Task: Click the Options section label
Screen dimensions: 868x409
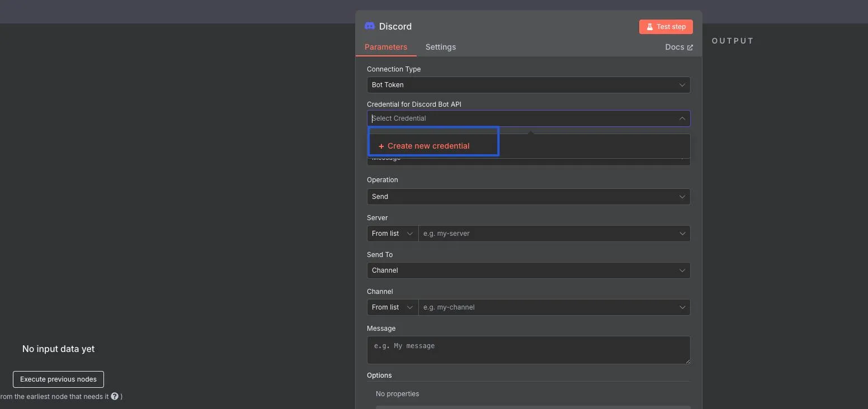Action: pyautogui.click(x=379, y=375)
